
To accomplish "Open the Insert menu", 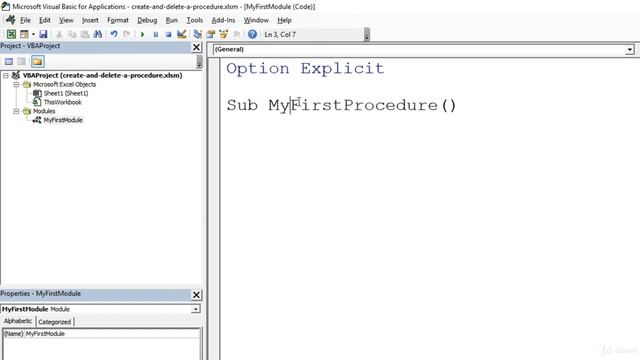I will point(90,20).
